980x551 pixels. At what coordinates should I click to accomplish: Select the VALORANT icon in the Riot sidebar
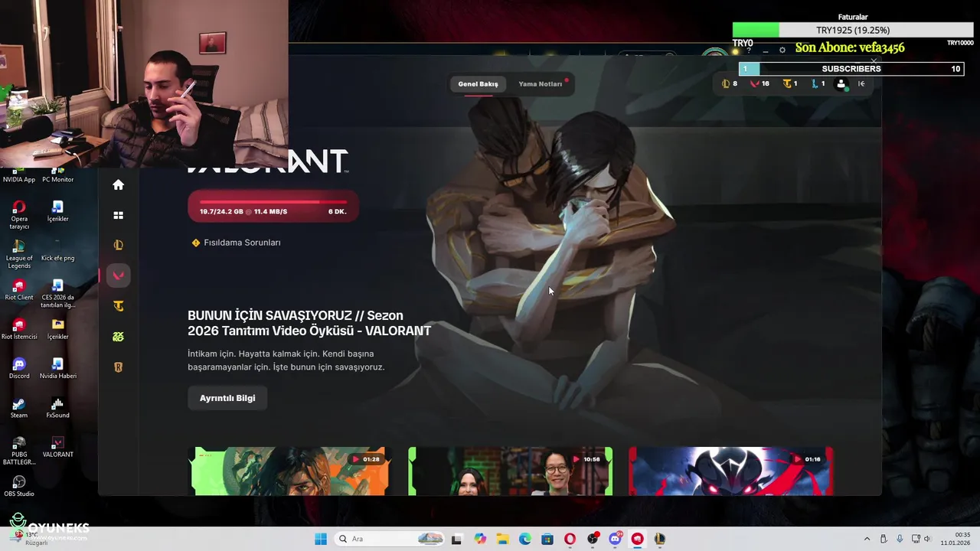point(118,275)
